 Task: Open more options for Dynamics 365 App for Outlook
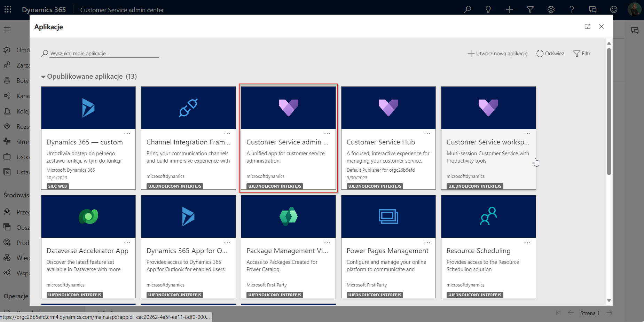tap(227, 242)
